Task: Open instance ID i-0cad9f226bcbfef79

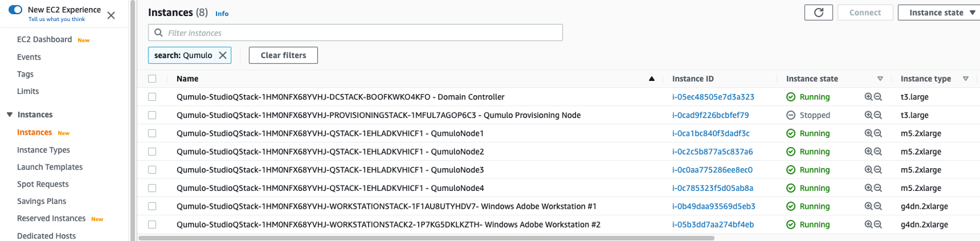Action: [x=710, y=115]
